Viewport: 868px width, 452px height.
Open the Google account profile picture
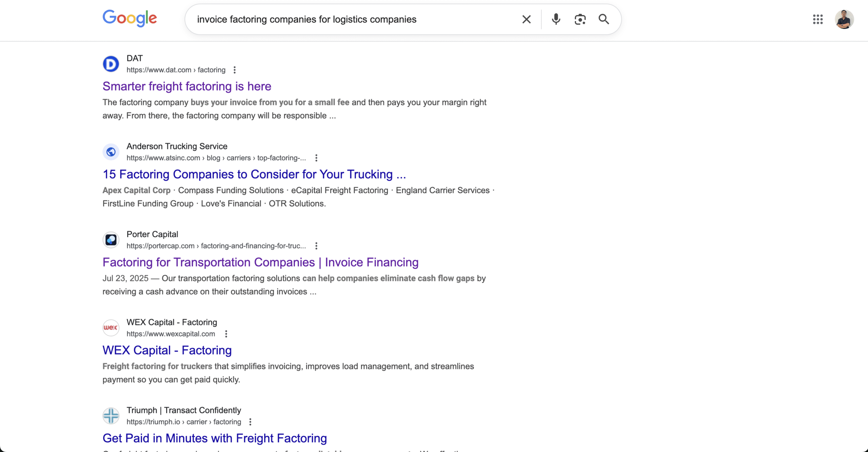844,19
